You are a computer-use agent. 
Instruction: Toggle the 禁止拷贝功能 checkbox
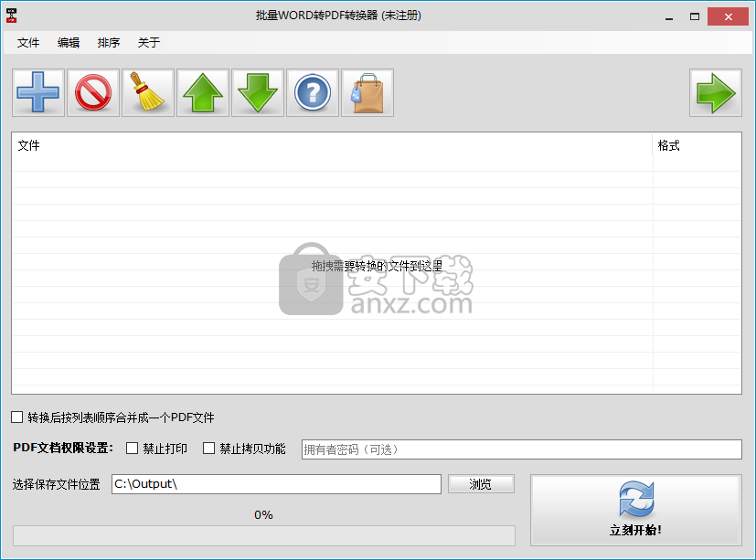click(208, 449)
